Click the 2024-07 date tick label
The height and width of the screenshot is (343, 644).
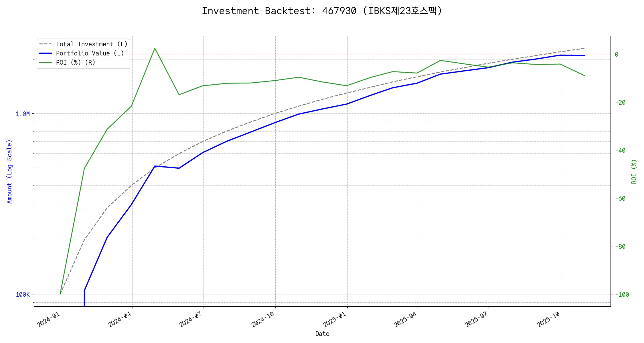[x=191, y=319]
